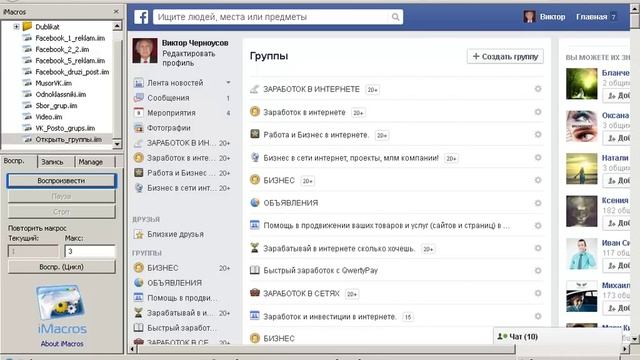Open Быстрый заработок с QwertyPay group

click(x=320, y=271)
